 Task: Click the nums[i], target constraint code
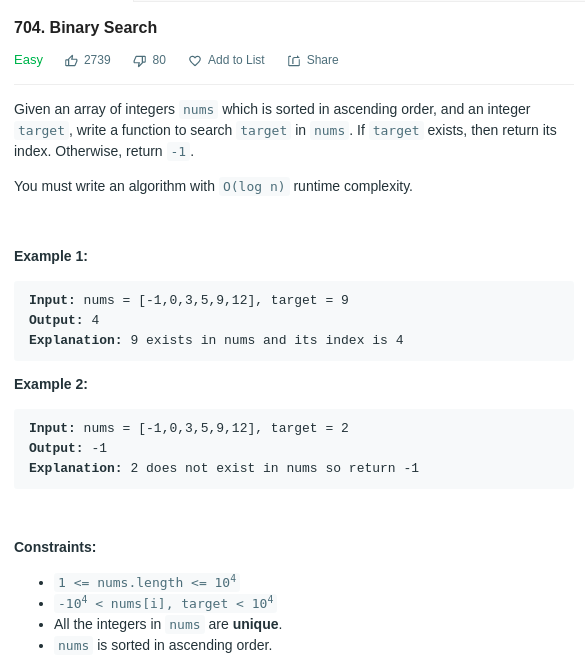point(165,603)
